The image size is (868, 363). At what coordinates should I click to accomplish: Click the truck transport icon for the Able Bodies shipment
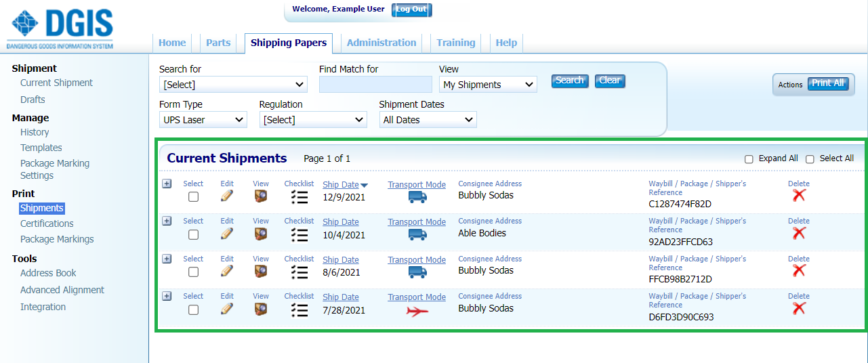pos(417,235)
